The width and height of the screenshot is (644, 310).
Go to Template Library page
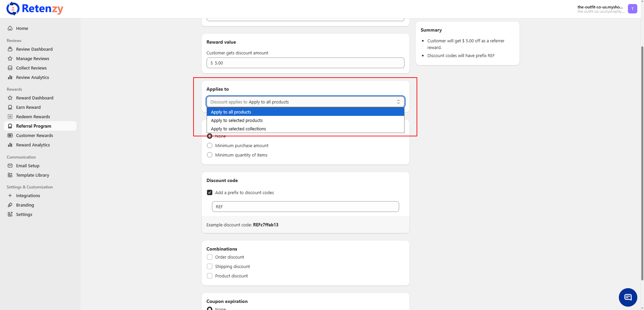(x=33, y=175)
